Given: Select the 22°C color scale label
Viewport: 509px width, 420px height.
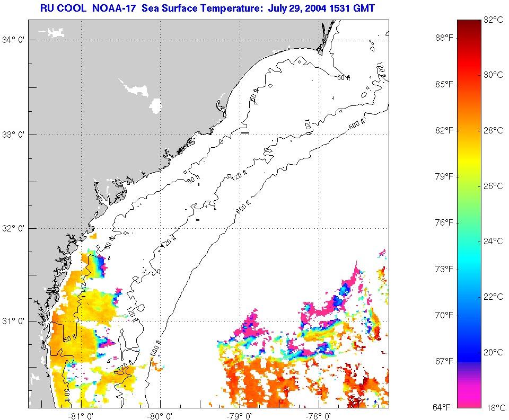Looking at the screenshot, I should 493,297.
